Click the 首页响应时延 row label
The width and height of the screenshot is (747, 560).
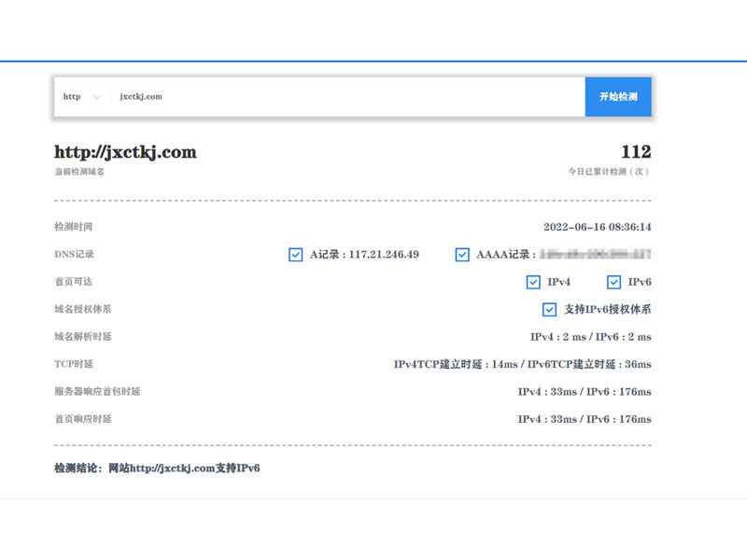(x=83, y=419)
